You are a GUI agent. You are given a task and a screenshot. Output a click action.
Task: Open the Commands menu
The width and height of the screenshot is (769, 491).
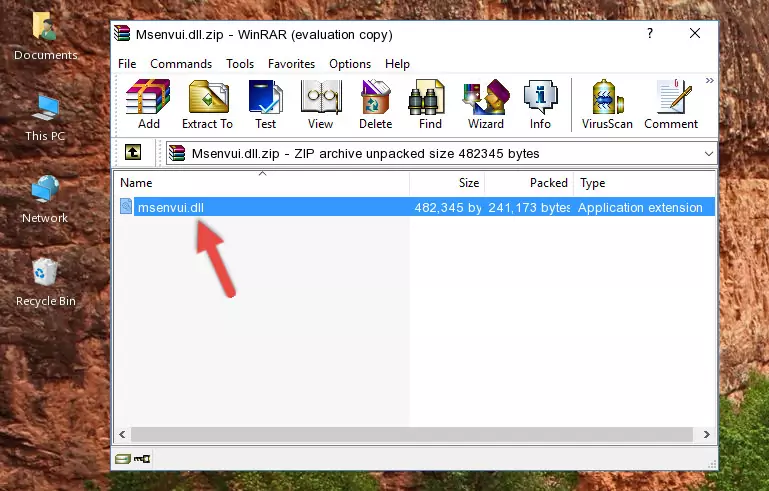click(x=181, y=64)
